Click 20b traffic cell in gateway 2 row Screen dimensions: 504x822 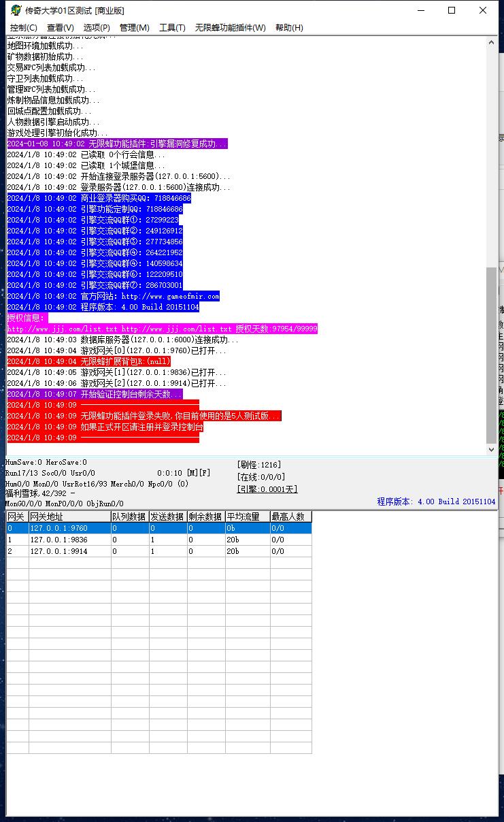click(248, 551)
